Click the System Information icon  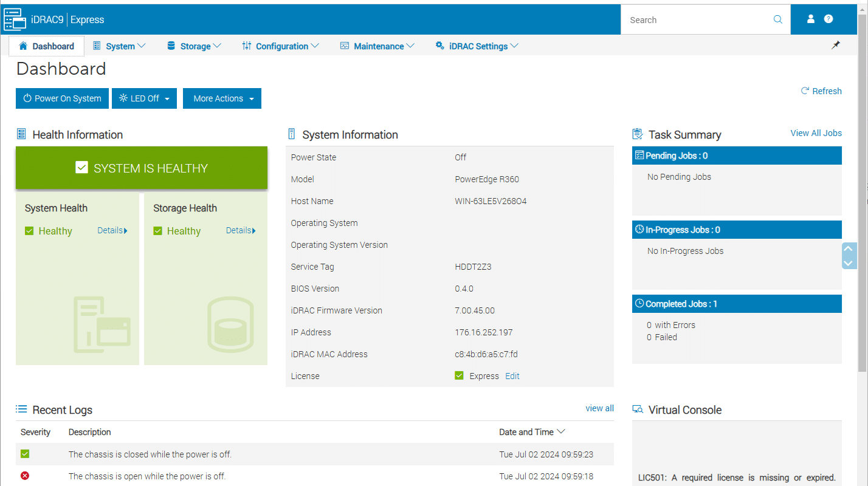click(x=291, y=134)
